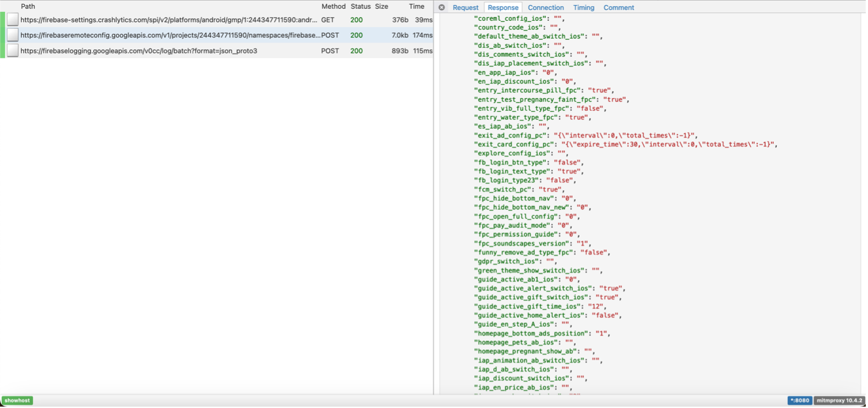Screen dimensions: 868x408
Task: Click the *:8080 listening port badge
Action: coord(799,400)
